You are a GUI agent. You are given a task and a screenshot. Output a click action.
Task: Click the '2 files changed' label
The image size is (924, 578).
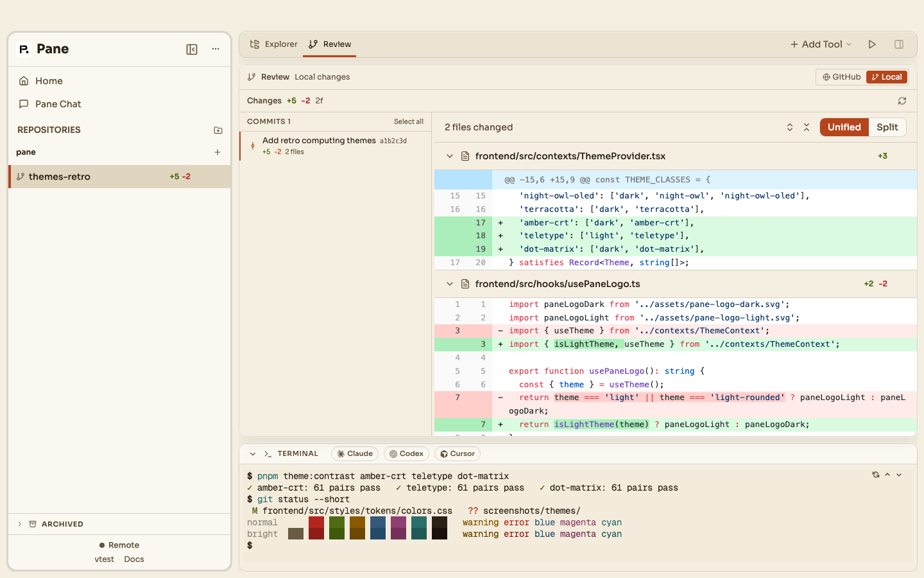pyautogui.click(x=479, y=127)
